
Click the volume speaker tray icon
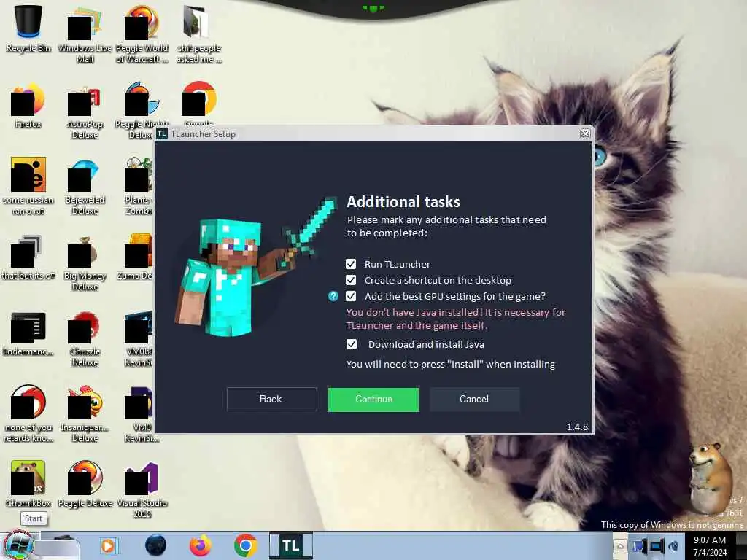pos(673,546)
